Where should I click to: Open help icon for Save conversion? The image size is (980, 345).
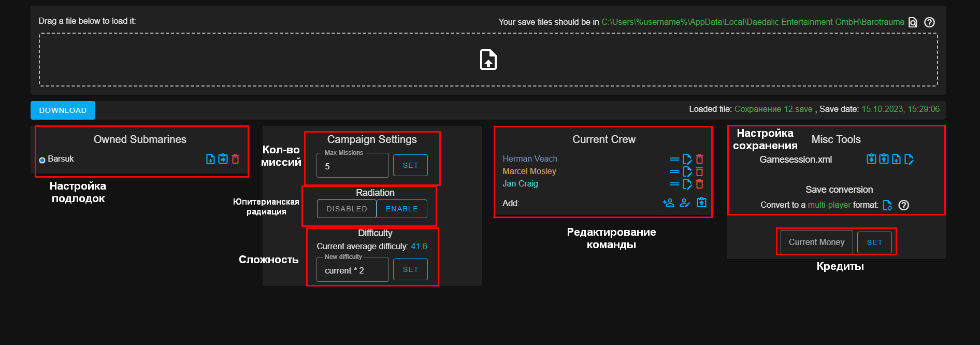click(x=904, y=205)
